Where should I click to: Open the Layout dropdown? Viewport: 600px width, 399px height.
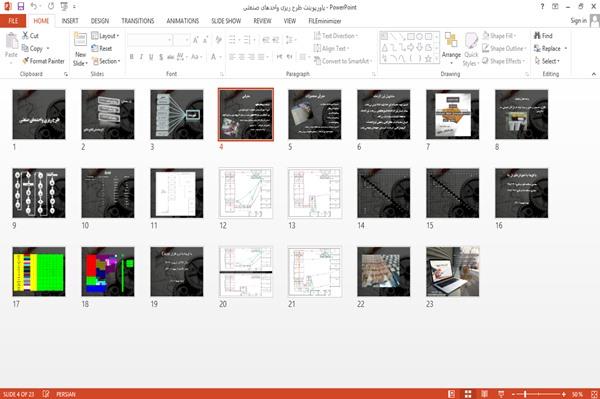coord(105,36)
